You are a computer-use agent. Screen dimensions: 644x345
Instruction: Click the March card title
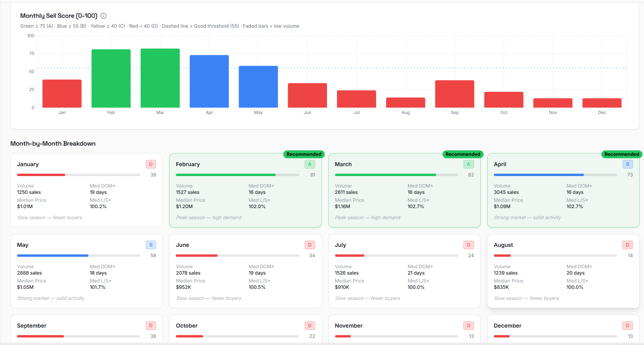(343, 164)
